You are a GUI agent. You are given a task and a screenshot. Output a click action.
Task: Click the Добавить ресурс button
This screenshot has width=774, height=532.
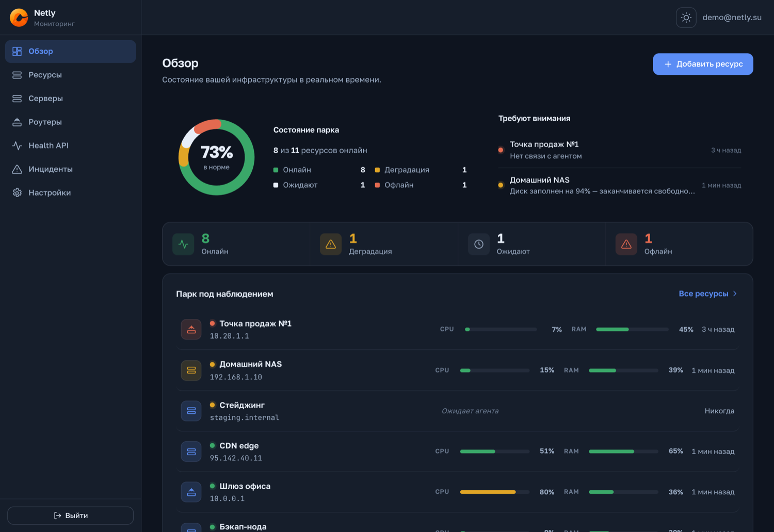click(x=703, y=64)
